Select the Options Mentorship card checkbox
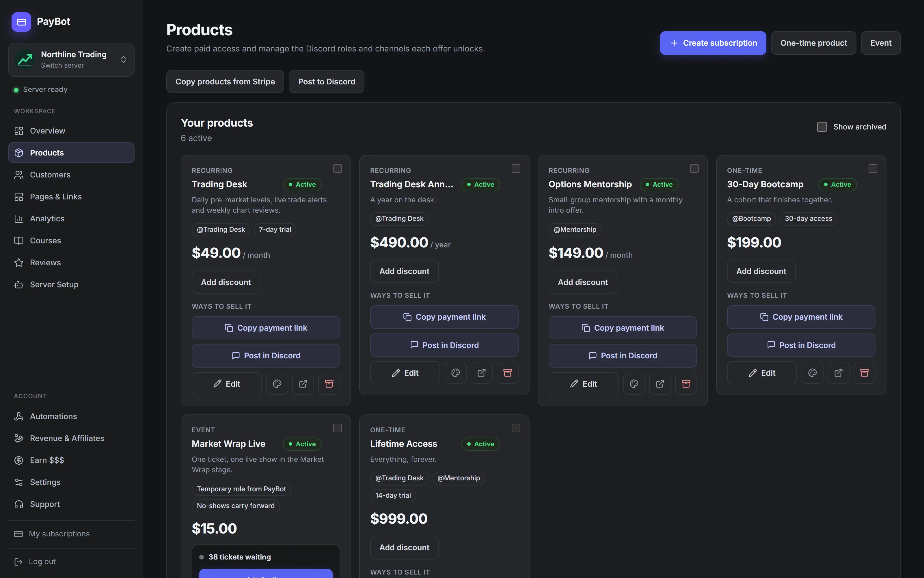924x578 pixels. pos(694,168)
